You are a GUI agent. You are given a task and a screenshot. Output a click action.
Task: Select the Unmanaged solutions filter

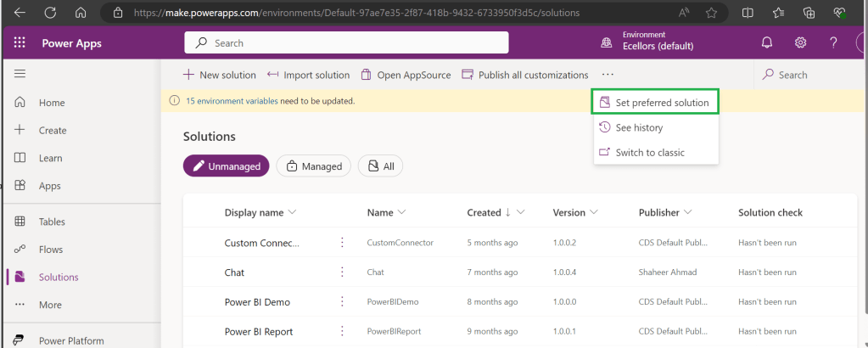pos(227,166)
